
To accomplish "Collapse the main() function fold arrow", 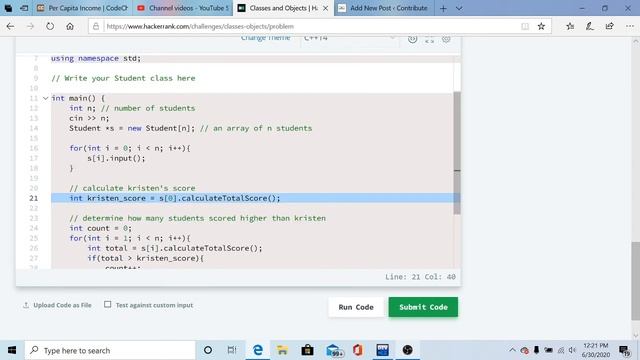I will click(x=45, y=98).
